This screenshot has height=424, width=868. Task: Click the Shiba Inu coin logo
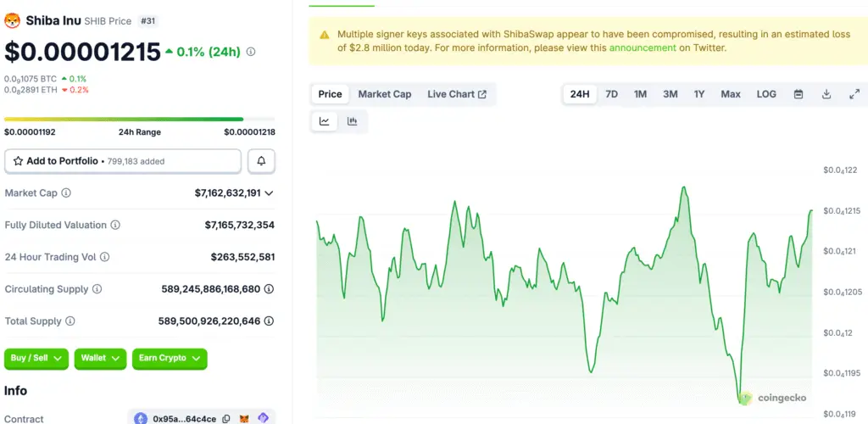point(12,21)
